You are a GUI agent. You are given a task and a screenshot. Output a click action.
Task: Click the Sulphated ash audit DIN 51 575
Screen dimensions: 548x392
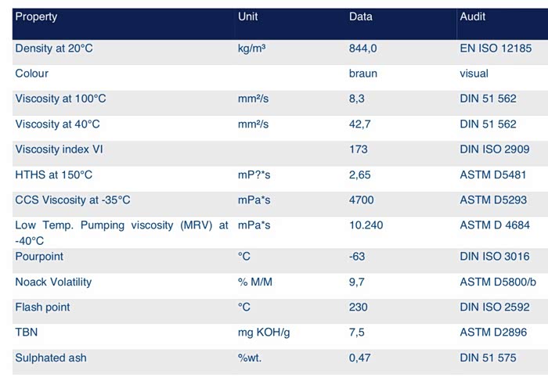point(489,358)
